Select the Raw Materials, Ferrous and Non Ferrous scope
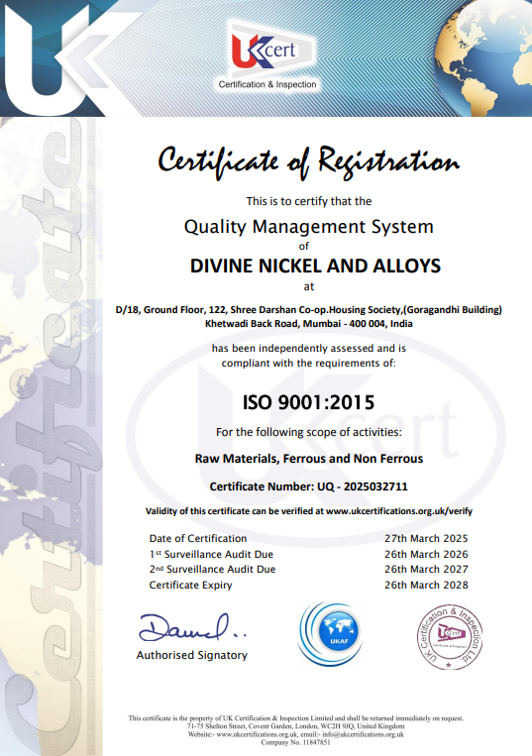532x756 pixels. point(309,459)
